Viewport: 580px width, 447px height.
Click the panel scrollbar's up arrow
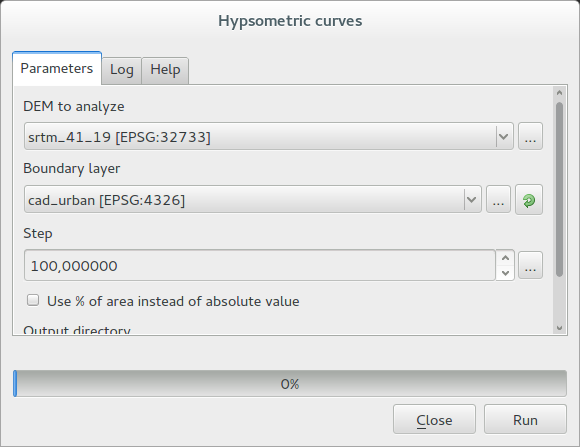(x=559, y=93)
